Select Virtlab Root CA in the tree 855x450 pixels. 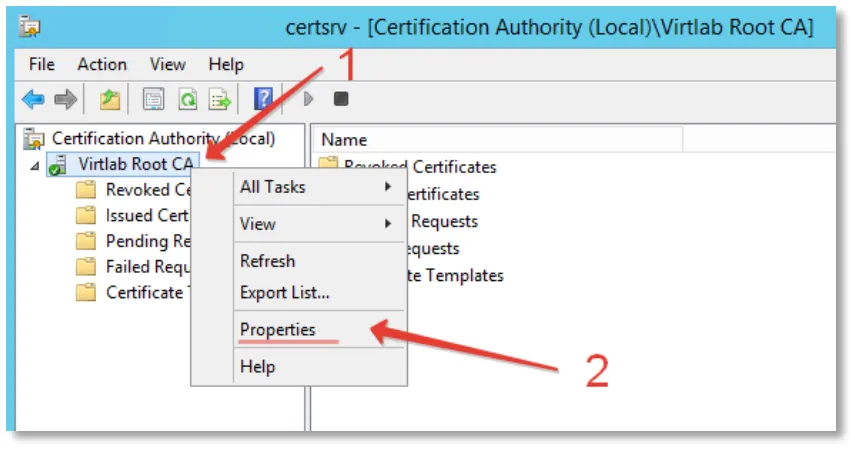136,164
